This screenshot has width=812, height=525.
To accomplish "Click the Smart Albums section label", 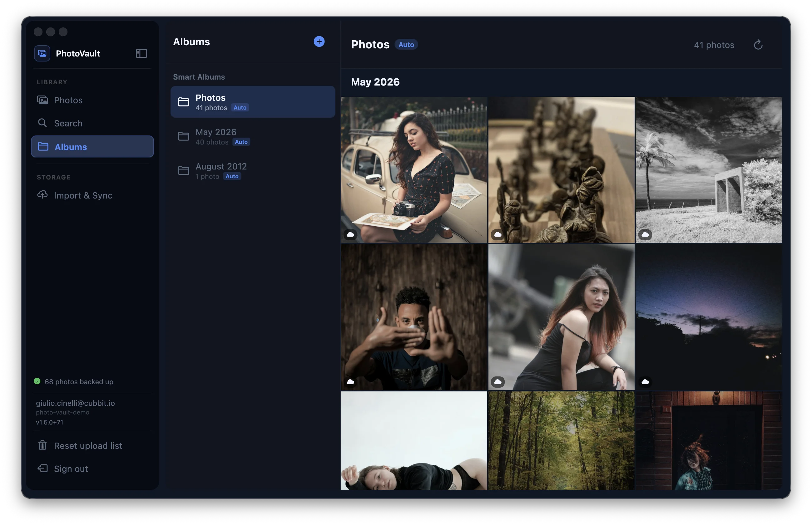I will coord(199,77).
